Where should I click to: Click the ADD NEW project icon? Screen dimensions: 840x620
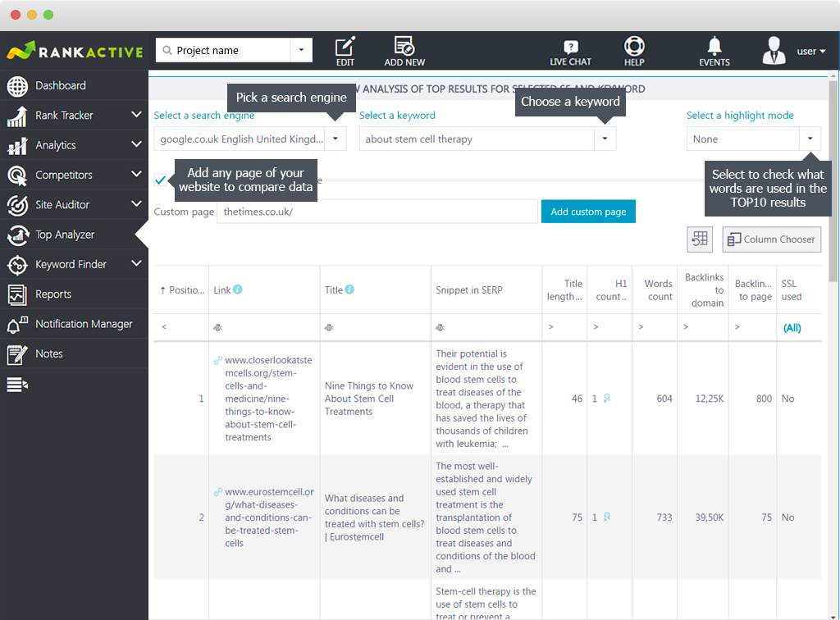(x=404, y=52)
